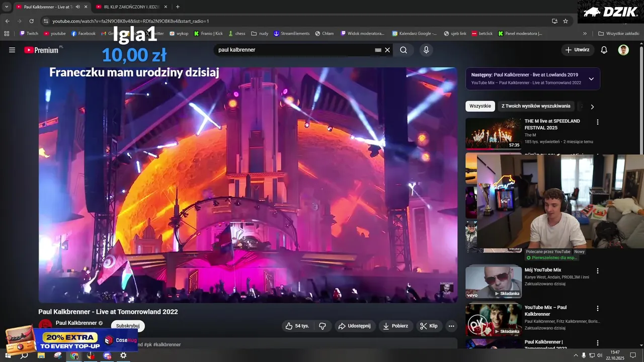The image size is (644, 362).
Task: Open more actions three-dot menu below video
Action: click(x=451, y=326)
